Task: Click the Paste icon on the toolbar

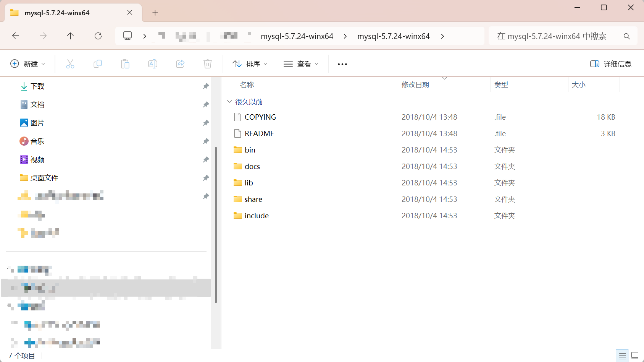Action: 125,64
